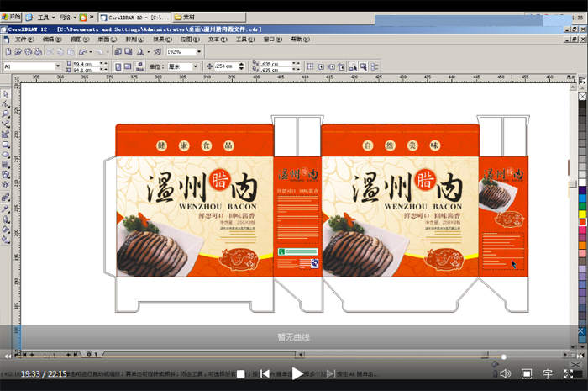
Task: Select the Zoom tool in the toolbox
Action: pos(5,114)
